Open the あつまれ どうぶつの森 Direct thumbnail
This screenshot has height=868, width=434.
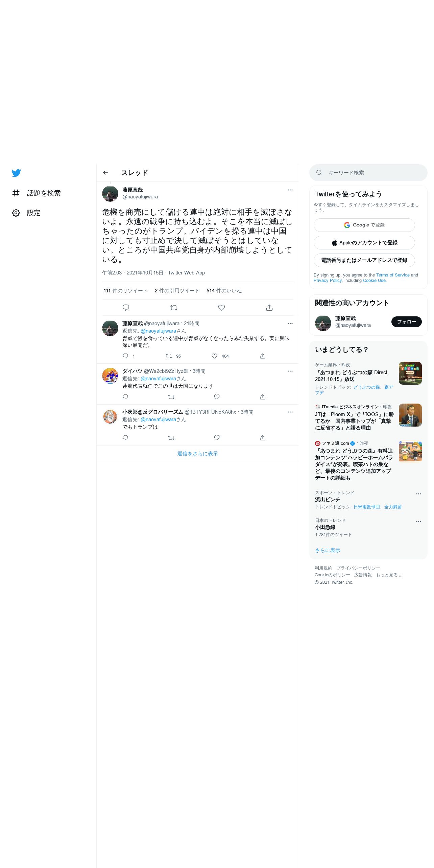tap(410, 373)
